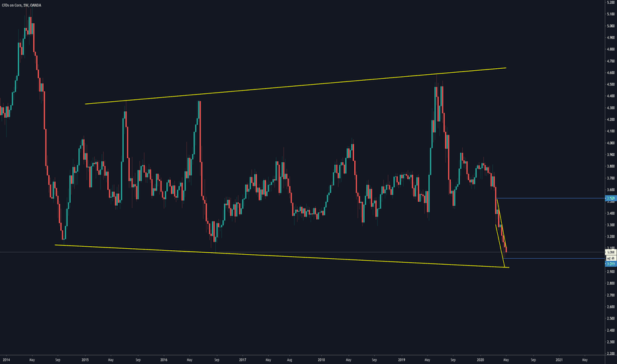Click the 4.400 price axis label
This screenshot has height=364, width=617.
(x=610, y=96)
